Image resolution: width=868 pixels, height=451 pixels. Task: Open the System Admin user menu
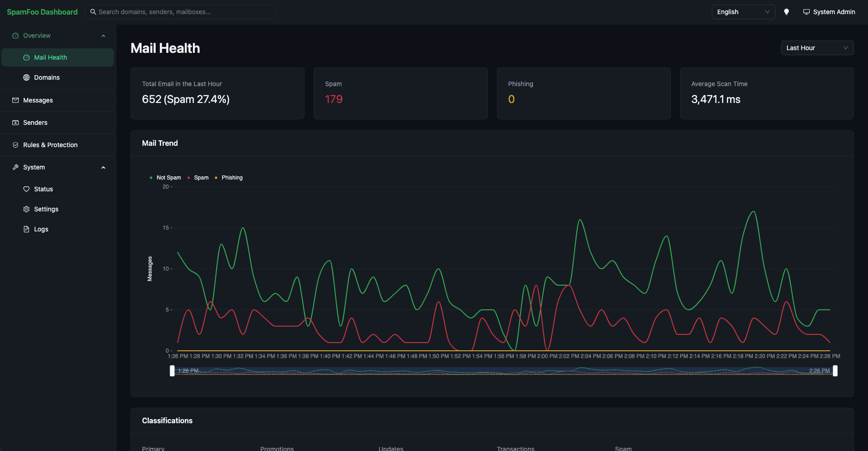click(829, 12)
